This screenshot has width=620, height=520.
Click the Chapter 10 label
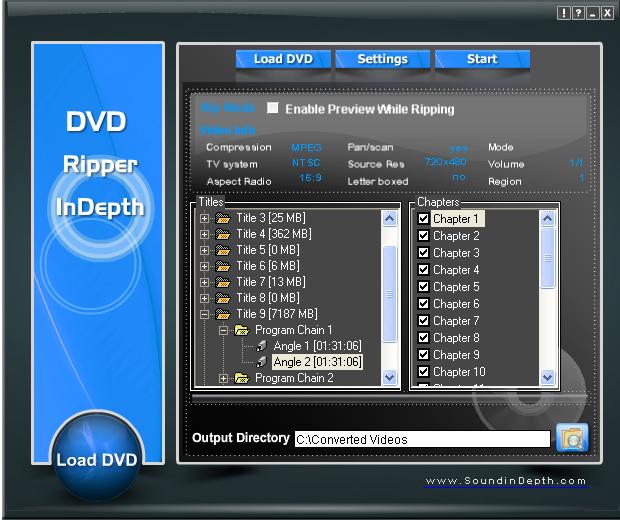pyautogui.click(x=459, y=372)
